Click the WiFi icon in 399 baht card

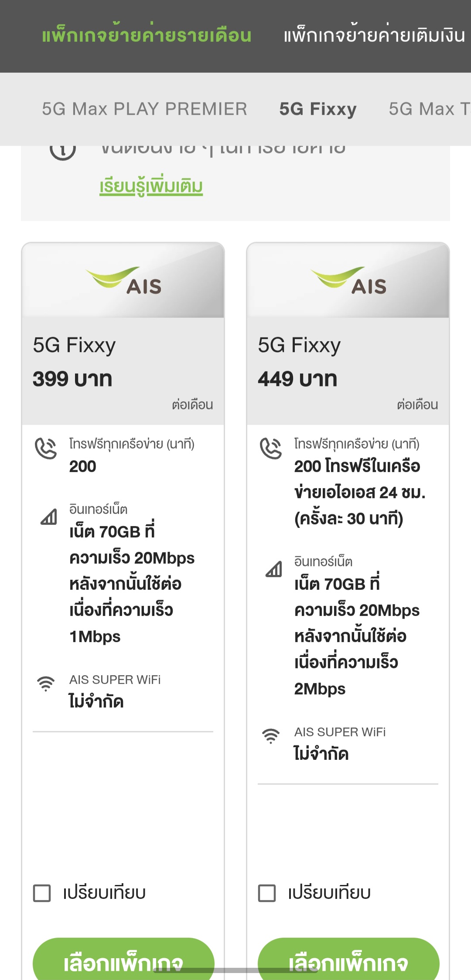(46, 683)
